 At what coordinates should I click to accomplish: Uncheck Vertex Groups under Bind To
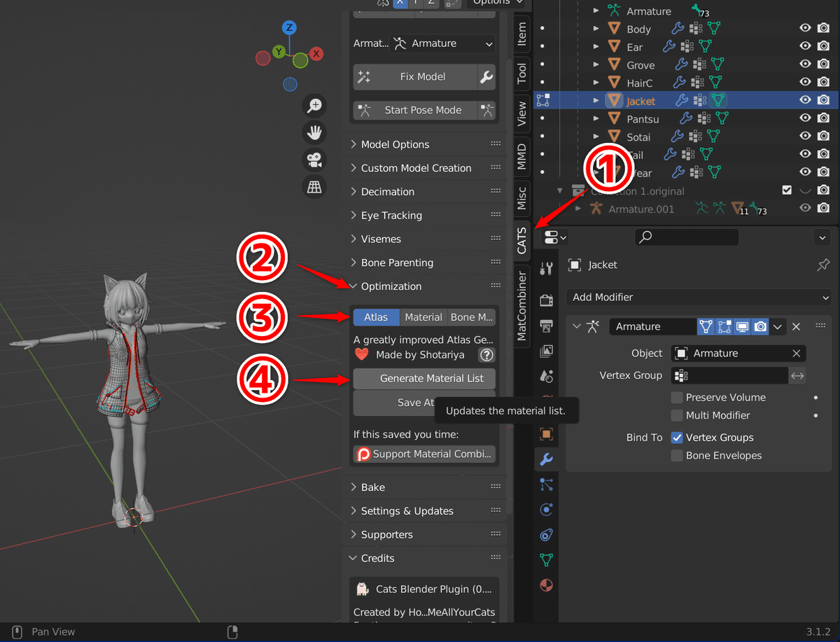click(x=677, y=438)
